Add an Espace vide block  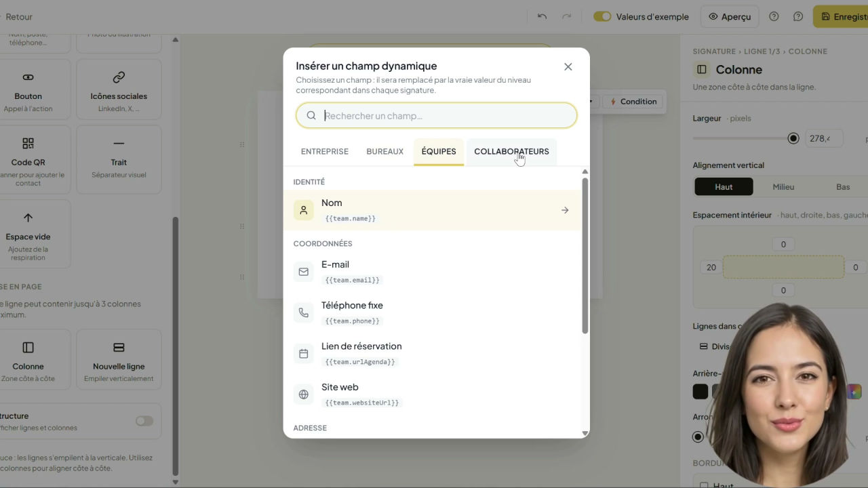[28, 233]
